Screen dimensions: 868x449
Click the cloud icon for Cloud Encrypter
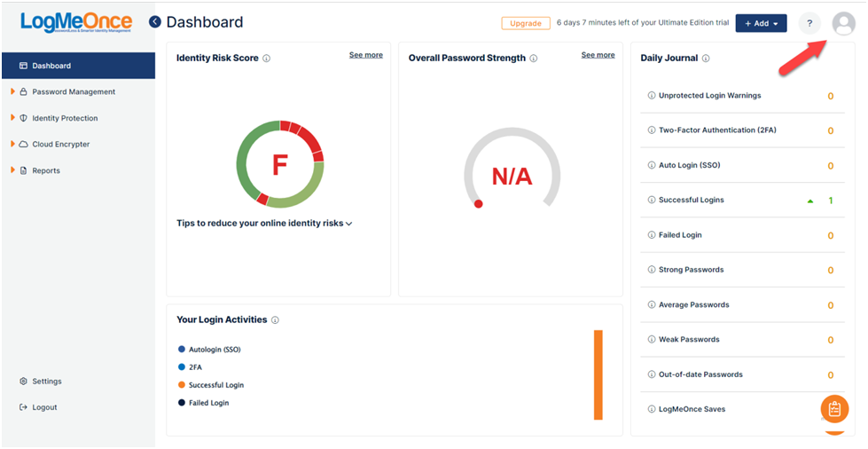point(23,144)
